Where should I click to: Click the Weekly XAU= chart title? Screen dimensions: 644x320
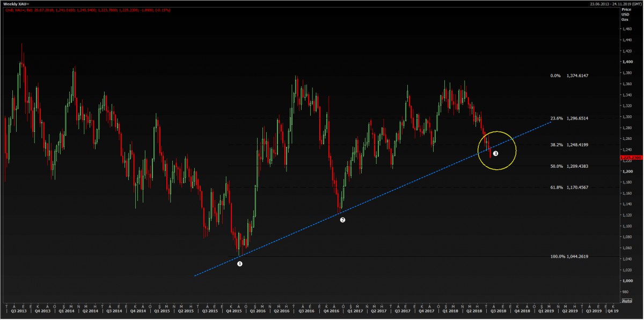(16, 3)
